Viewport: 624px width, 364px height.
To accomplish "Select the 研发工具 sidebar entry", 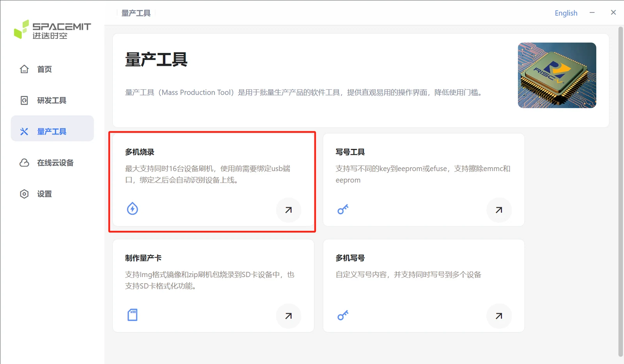I will click(x=52, y=101).
